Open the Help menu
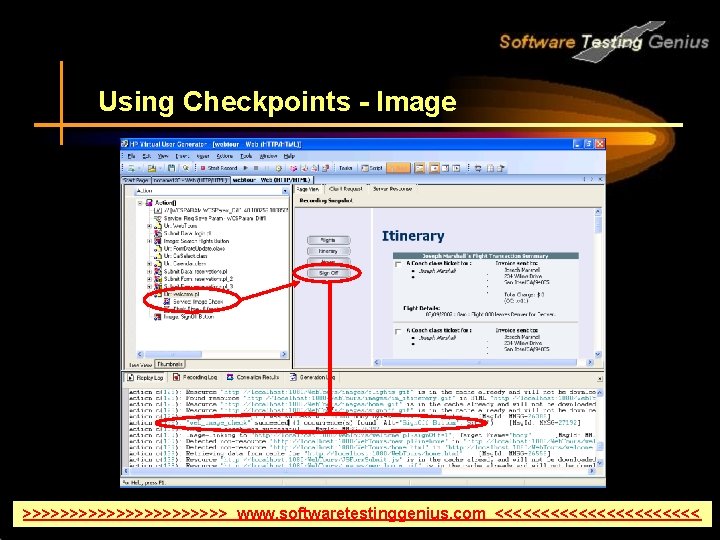This screenshot has height=540, width=720. (x=289, y=157)
